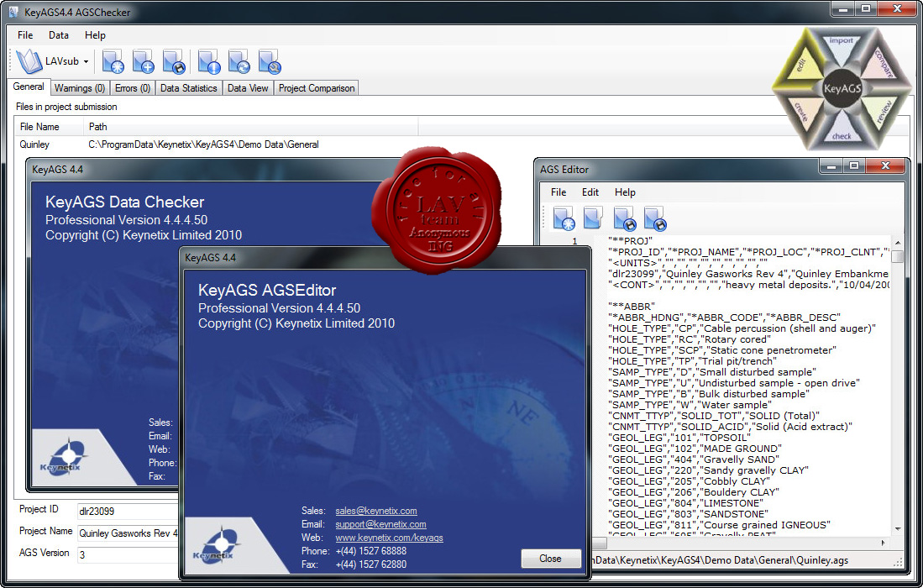
Task: Click the LAVsub open-book project icon
Action: pos(29,61)
